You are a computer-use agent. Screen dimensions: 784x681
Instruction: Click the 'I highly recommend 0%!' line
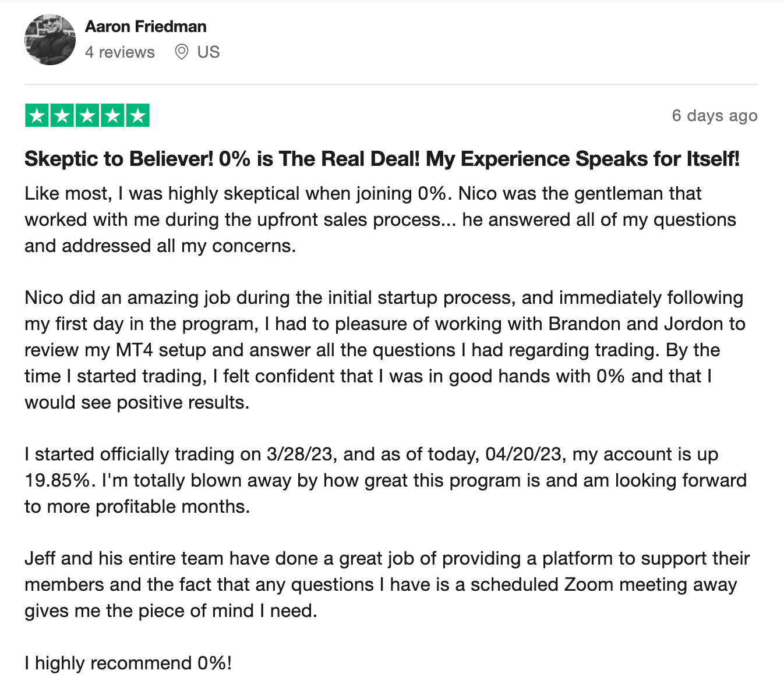click(x=128, y=664)
